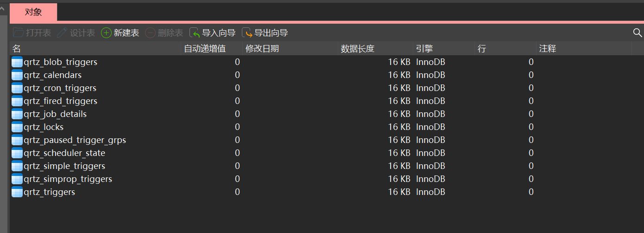The width and height of the screenshot is (644, 233).
Task: Click the Delete Table (删除表) button
Action: click(x=164, y=33)
